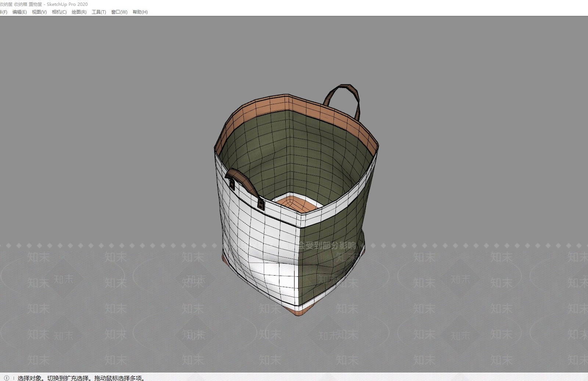Open the 窗口(W) window menu

(119, 12)
